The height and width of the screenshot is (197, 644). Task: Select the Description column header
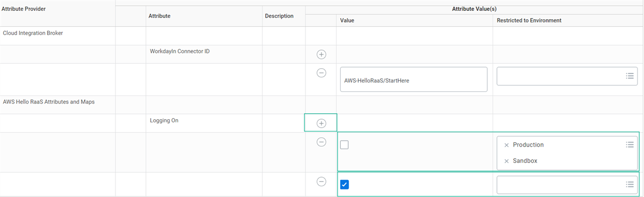[x=279, y=16]
